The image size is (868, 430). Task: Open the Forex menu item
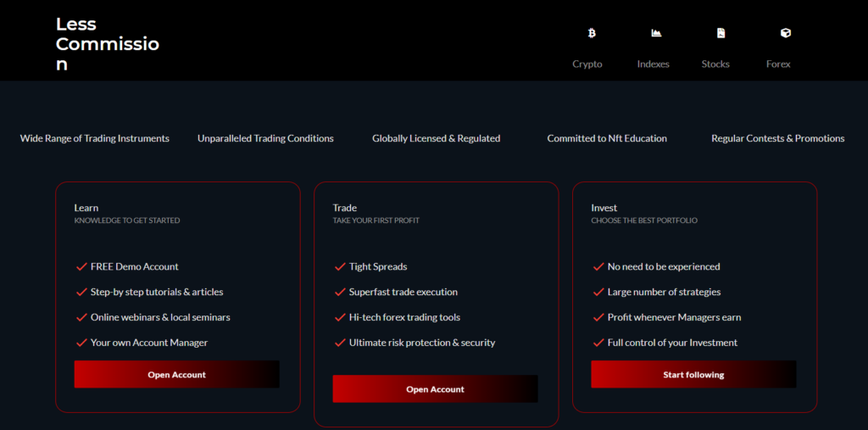coord(778,64)
